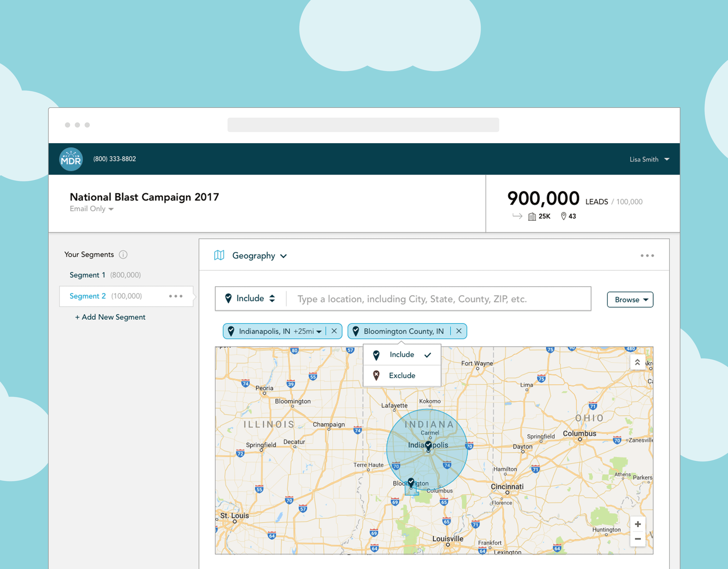Click the Bloomington County, IN pin icon
The image size is (728, 569).
pos(356,331)
